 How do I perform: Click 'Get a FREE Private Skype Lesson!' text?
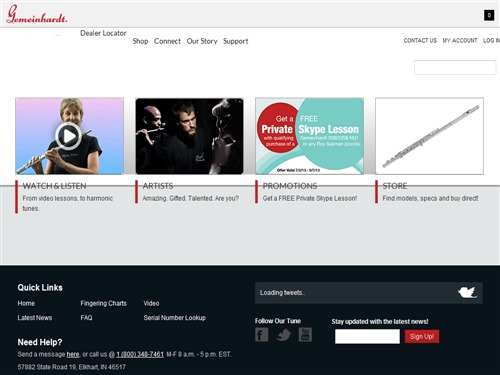pos(310,198)
